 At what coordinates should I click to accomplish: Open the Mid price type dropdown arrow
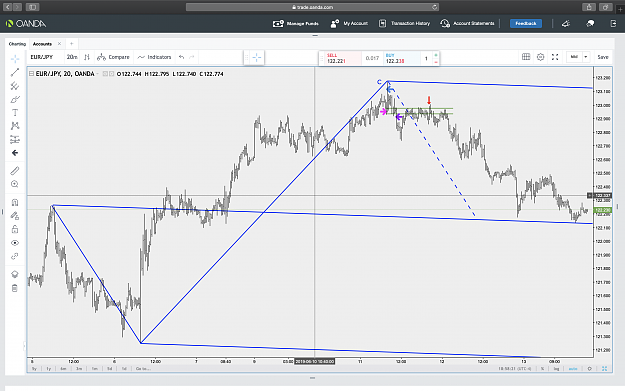[x=586, y=57]
